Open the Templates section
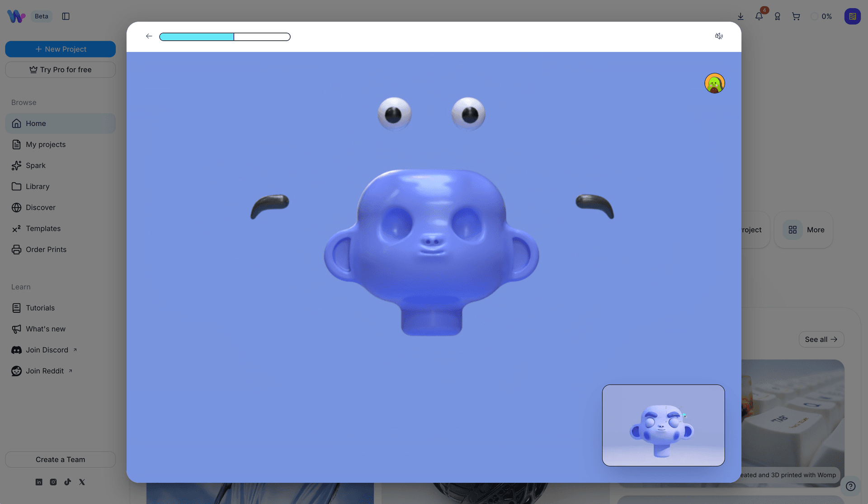This screenshot has width=868, height=504. coord(43,228)
